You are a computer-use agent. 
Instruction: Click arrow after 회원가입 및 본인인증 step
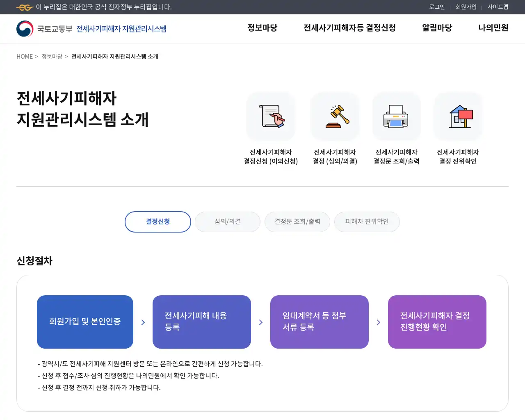143,322
